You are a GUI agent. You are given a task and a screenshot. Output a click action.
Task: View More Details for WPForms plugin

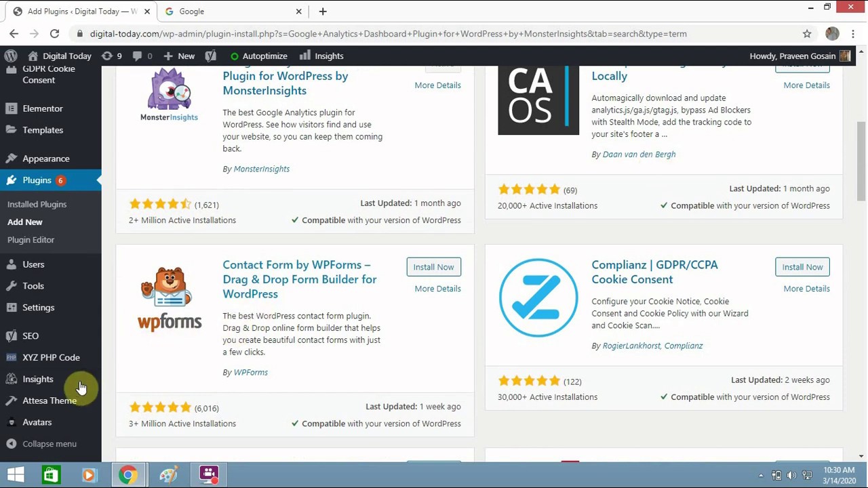[437, 289]
